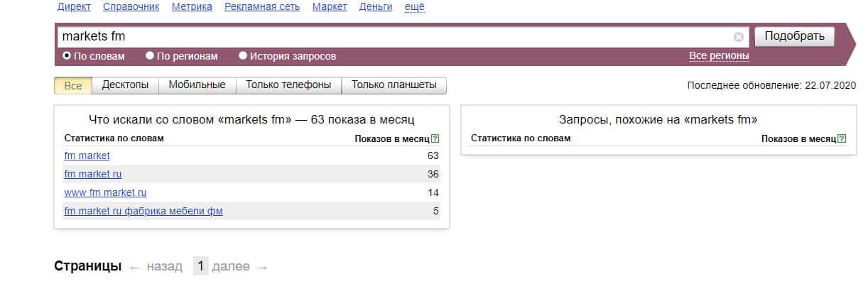This screenshot has width=868, height=284.
Task: Open the 'Маркет' top navigation link
Action: (329, 7)
